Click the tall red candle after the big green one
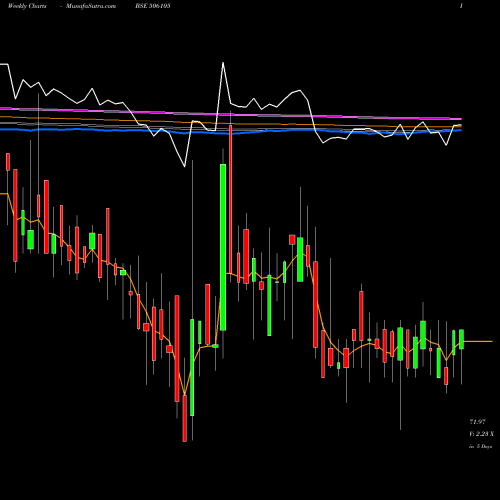This screenshot has height=500, width=500. 230,199
